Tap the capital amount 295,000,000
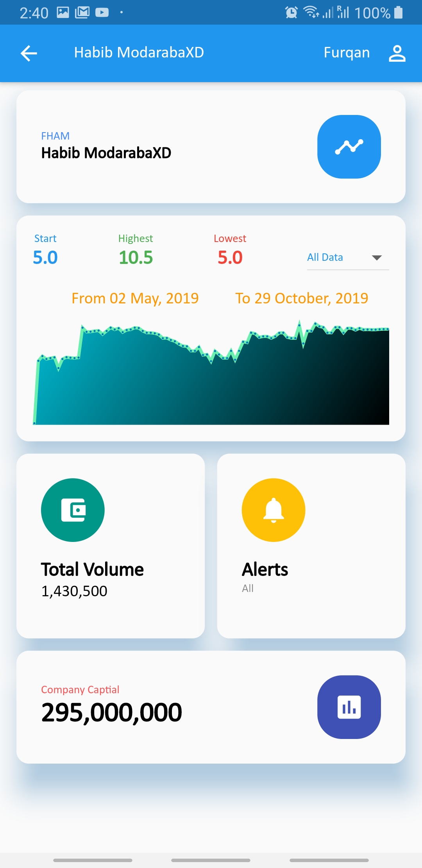The height and width of the screenshot is (868, 422). [x=112, y=712]
